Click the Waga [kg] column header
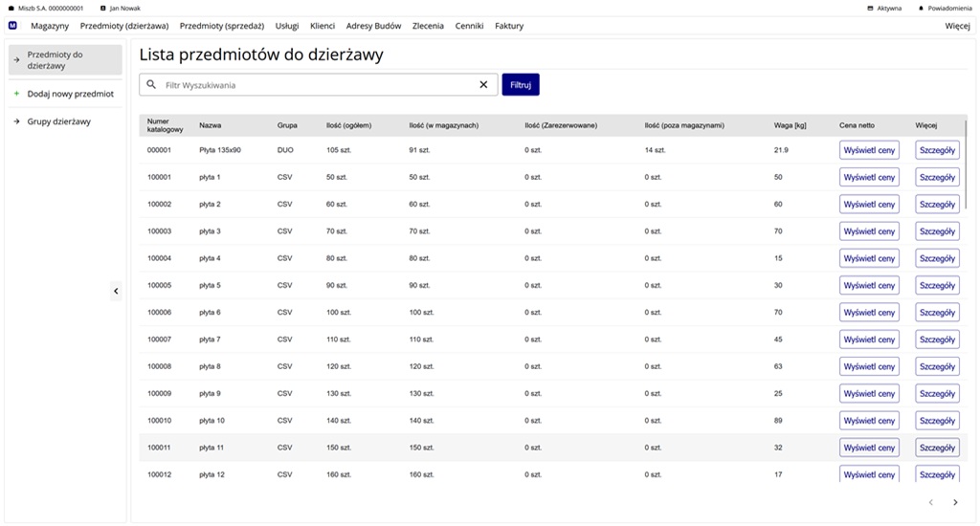The width and height of the screenshot is (980, 526). click(790, 125)
